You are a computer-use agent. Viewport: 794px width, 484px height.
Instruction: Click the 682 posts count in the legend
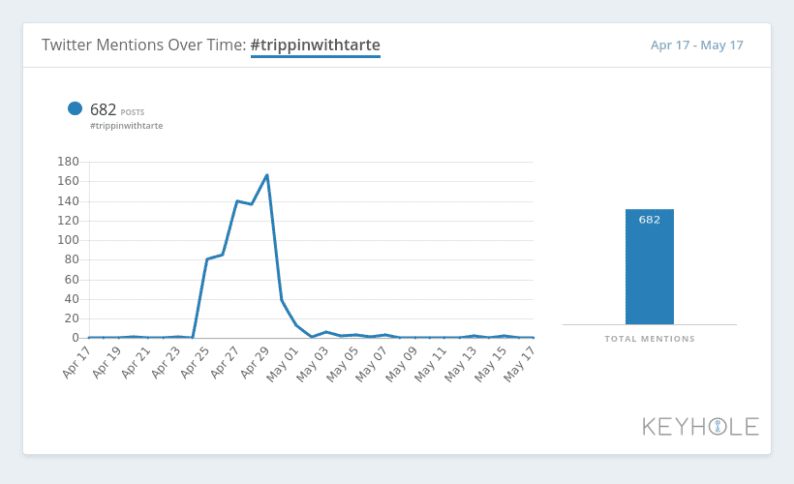coord(104,109)
